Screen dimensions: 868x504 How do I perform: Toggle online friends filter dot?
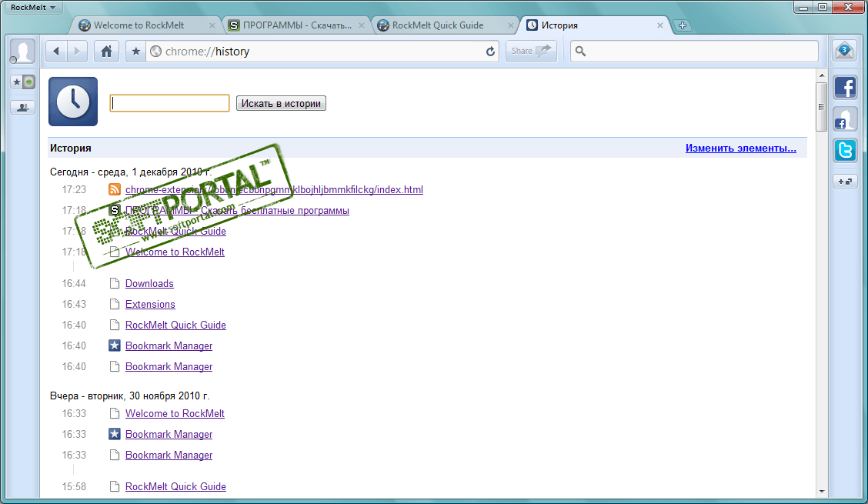point(29,82)
